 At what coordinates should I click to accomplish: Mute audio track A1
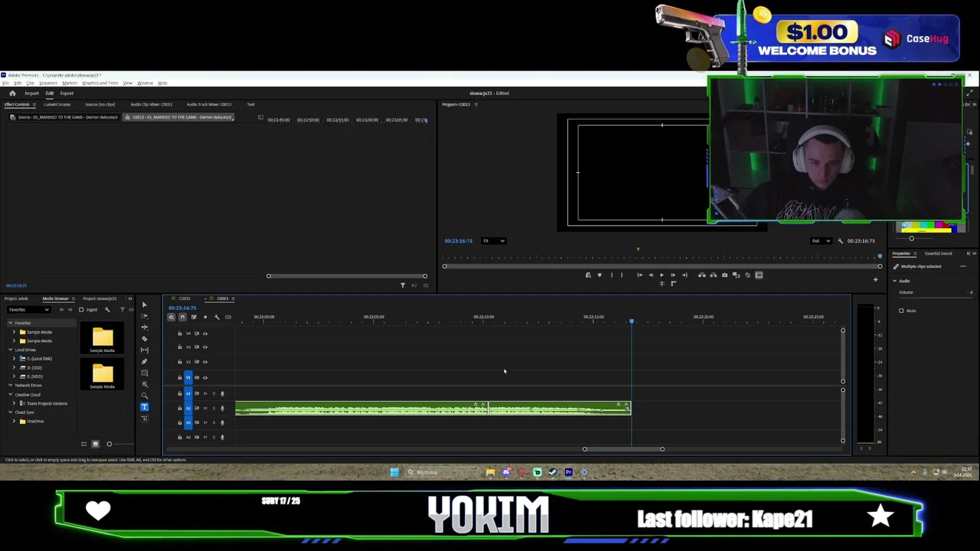[x=204, y=393]
